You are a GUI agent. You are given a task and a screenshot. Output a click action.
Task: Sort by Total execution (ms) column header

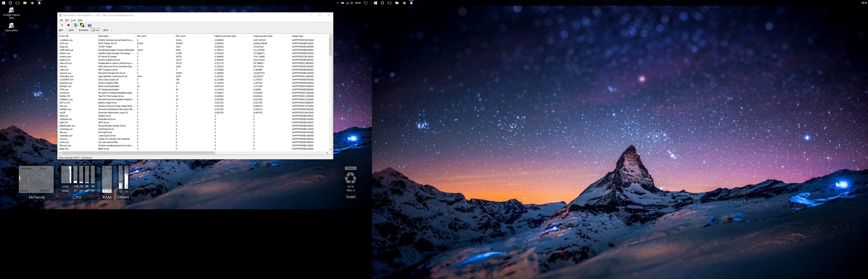click(272, 36)
